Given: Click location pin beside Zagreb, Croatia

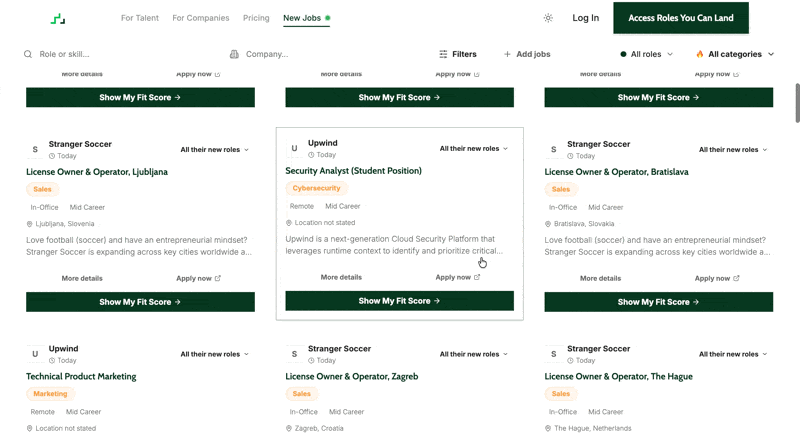Looking at the screenshot, I should click(x=289, y=428).
